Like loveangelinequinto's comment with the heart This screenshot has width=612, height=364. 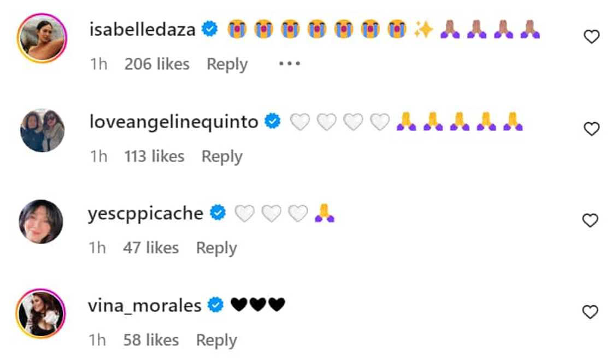[x=591, y=129]
